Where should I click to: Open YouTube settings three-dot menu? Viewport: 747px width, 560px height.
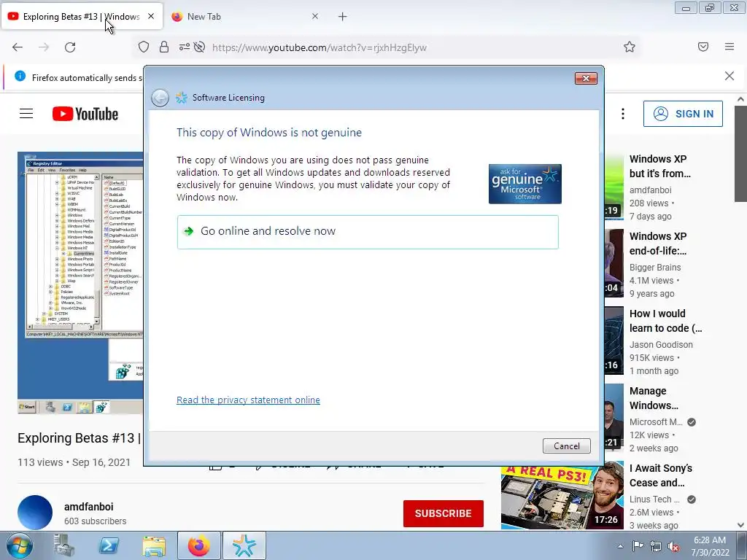point(623,114)
